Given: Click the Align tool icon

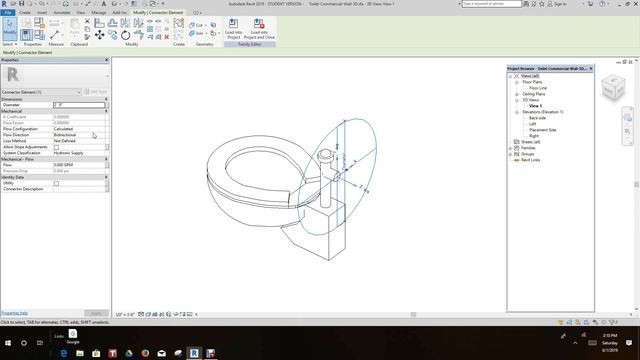Looking at the screenshot, I should click(99, 23).
